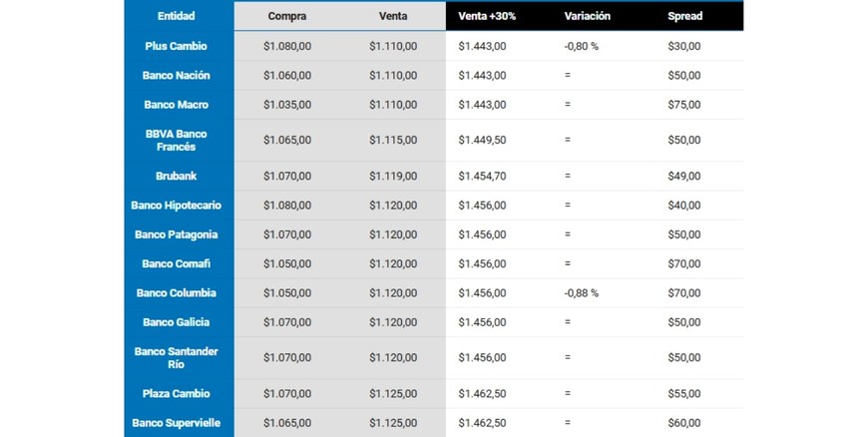Click the Banco Supervielle entity
Screen dimensions: 868x437
[177, 423]
